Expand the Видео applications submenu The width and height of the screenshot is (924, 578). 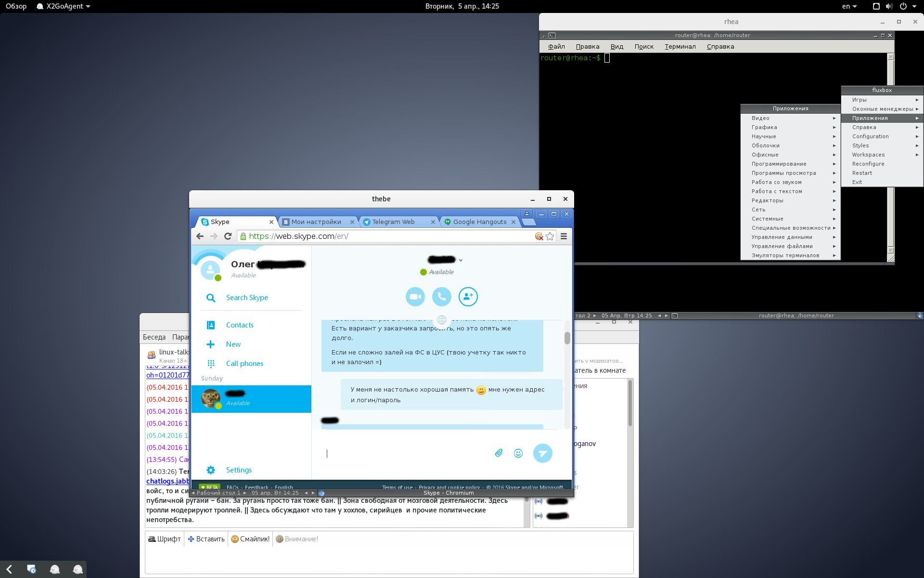click(790, 118)
